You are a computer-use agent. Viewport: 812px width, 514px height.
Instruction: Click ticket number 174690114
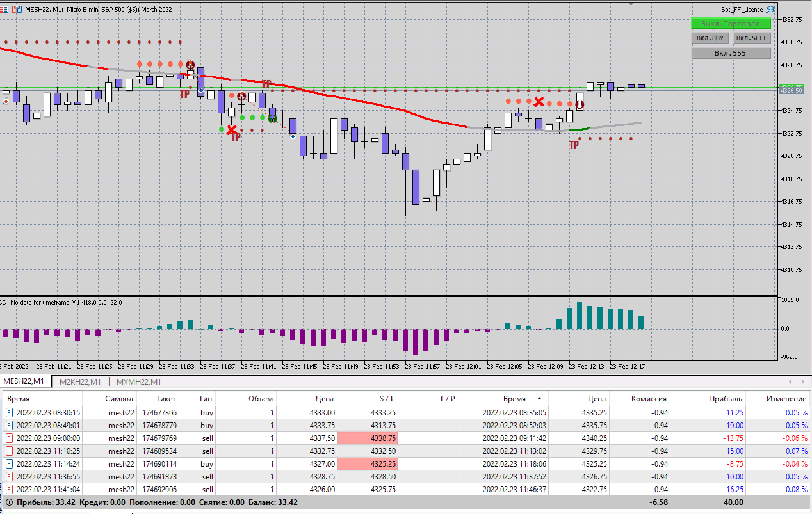pos(159,464)
